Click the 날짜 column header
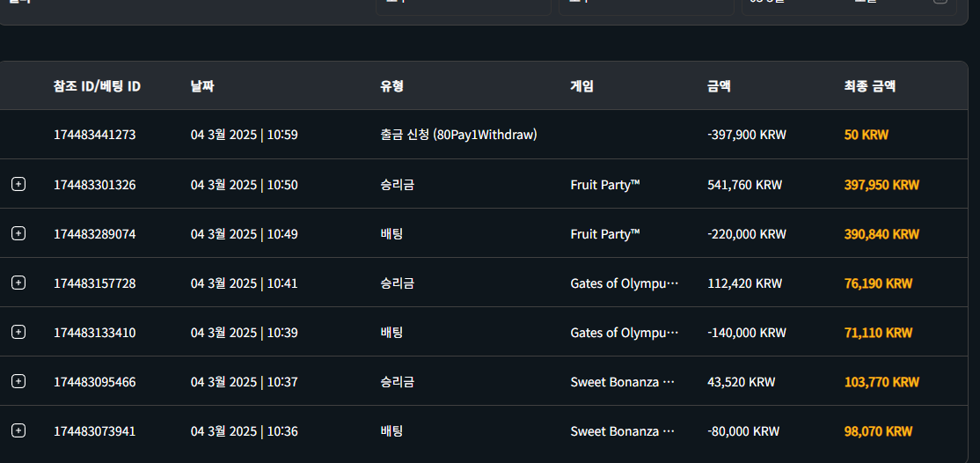 coord(202,86)
